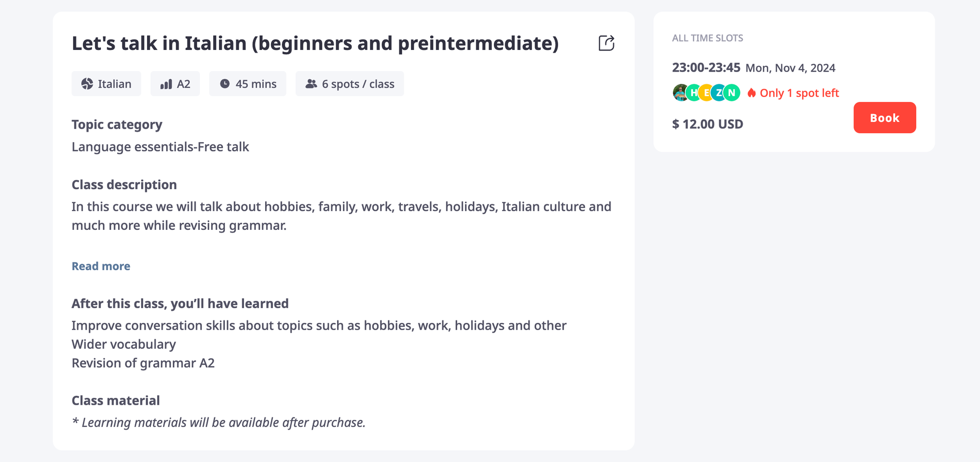
Task: Click the 'Class material' heading
Action: 116,400
